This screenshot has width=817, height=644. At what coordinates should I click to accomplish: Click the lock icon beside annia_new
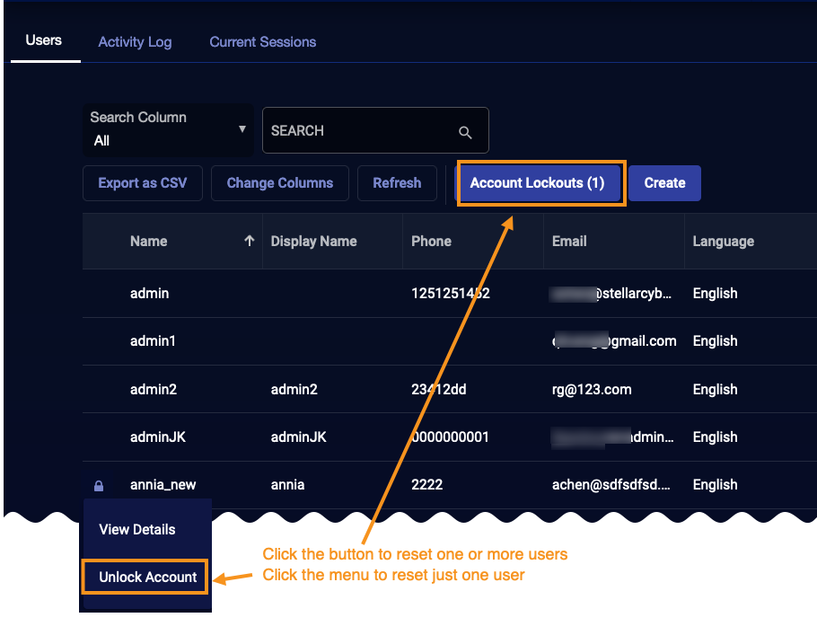coord(99,486)
